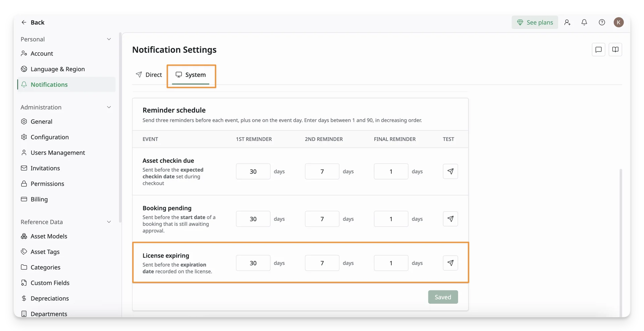This screenshot has width=644, height=331.
Task: Open Departments page
Action: point(66,314)
